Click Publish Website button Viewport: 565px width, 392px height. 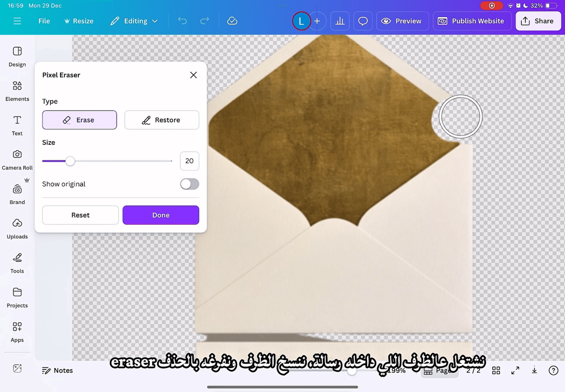pos(472,21)
